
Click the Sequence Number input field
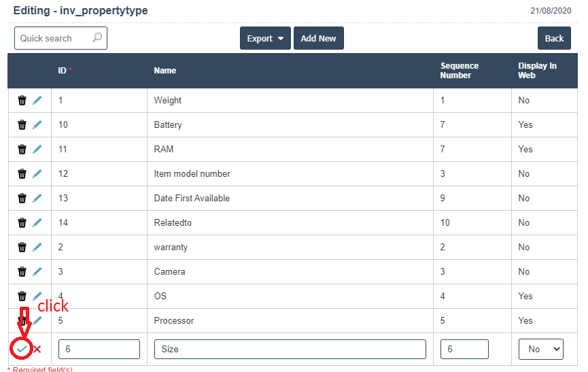point(464,349)
